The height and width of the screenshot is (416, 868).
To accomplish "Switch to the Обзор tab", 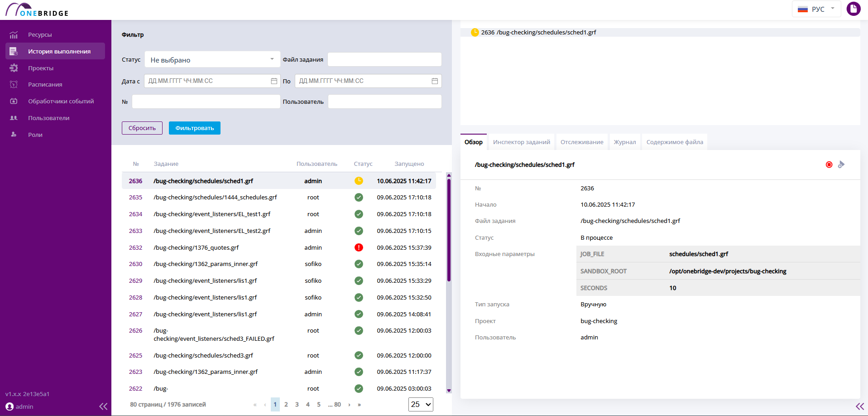I will point(474,142).
